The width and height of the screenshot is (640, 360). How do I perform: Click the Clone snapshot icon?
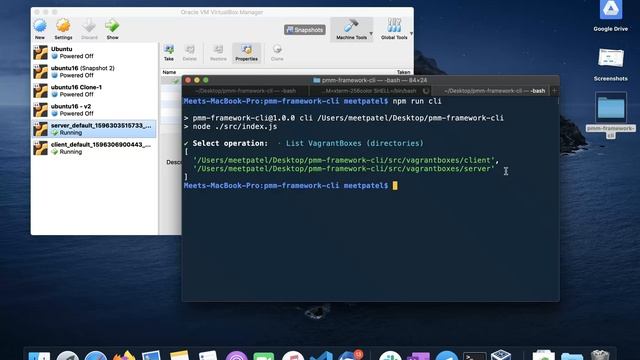pyautogui.click(x=277, y=53)
